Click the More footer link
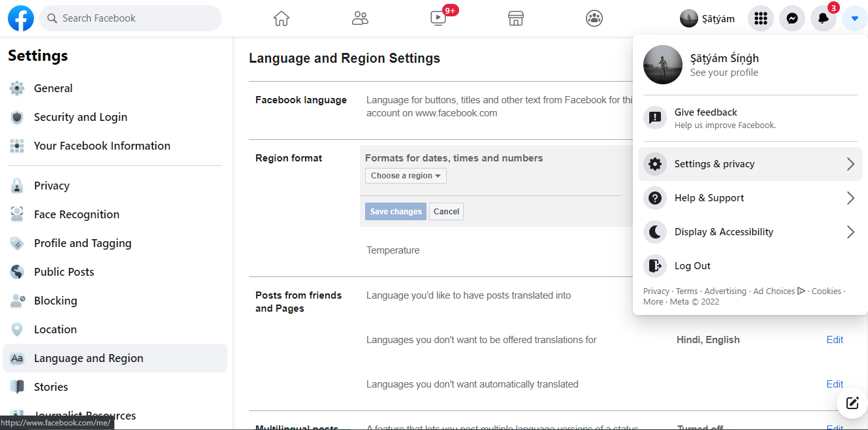Image resolution: width=868 pixels, height=430 pixels. 653,302
